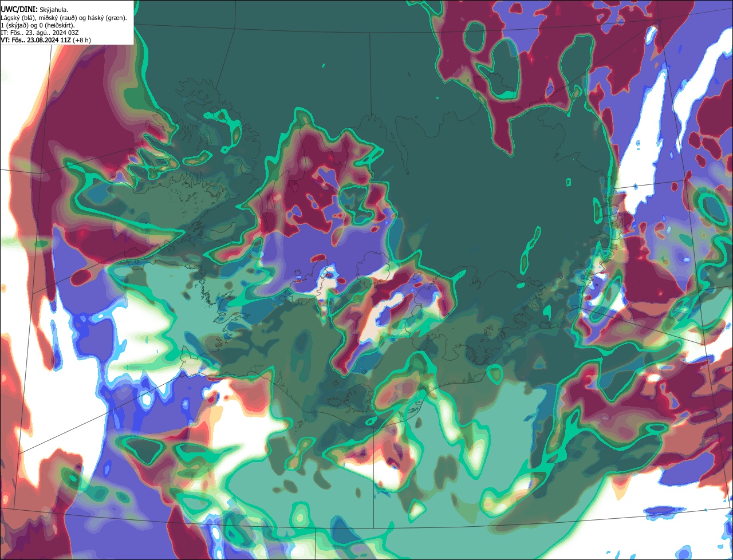Viewport: 733px width, 560px height.
Task: Click the '1 (skýjað) og 0 (heiðskírt).' line
Action: (38, 25)
